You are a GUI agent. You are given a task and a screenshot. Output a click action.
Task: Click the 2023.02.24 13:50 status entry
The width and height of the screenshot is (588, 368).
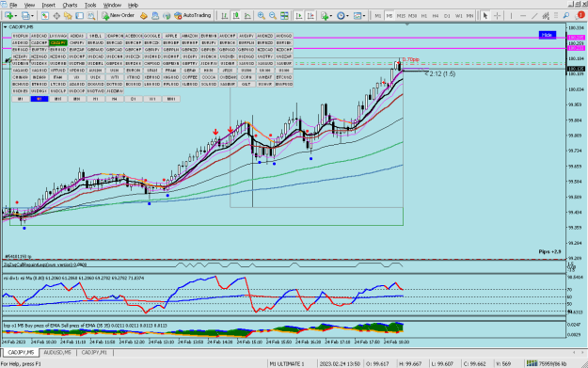point(340,364)
